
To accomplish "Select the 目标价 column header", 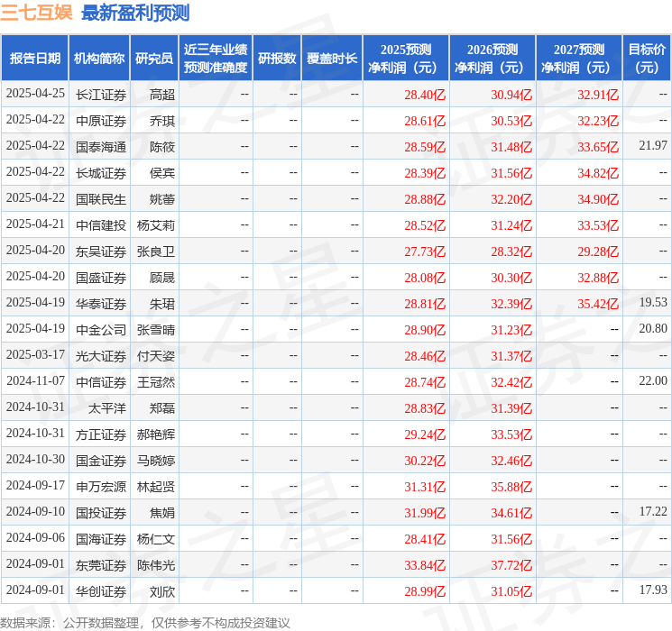I will [x=647, y=59].
